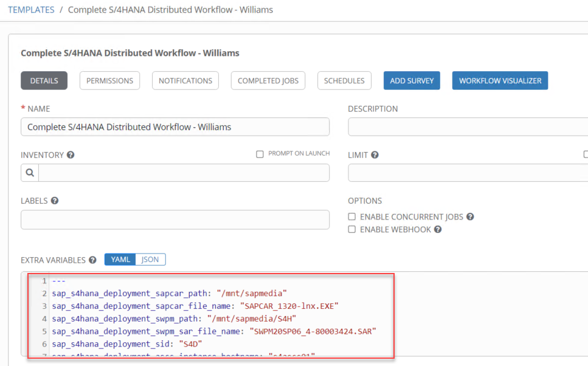Click the sapcar_path line "/mnt/sapmedia"

pyautogui.click(x=252, y=293)
